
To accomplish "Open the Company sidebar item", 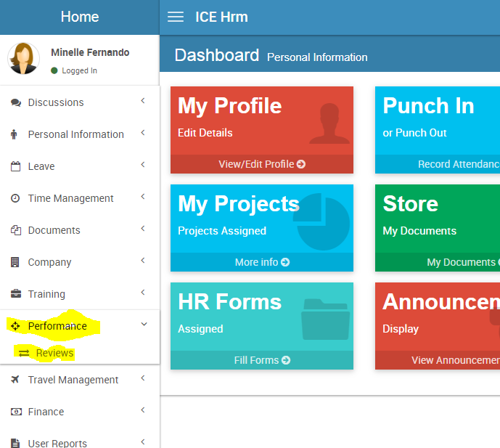I will click(x=80, y=262).
